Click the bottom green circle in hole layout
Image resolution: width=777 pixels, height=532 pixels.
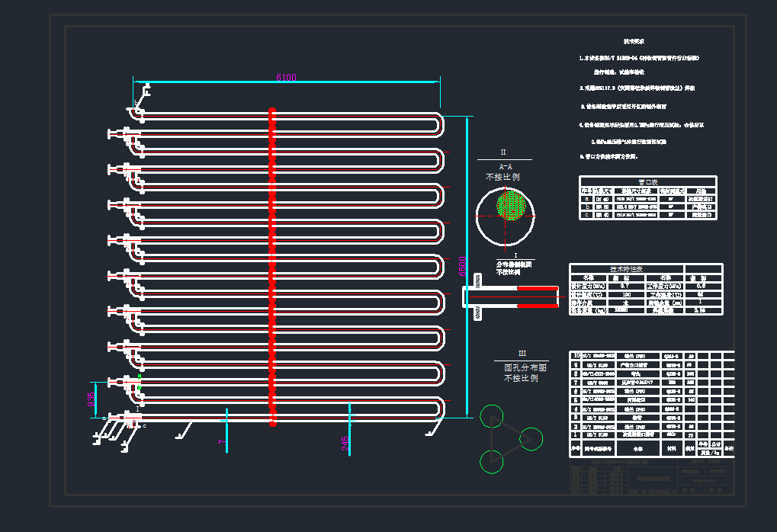tap(492, 461)
